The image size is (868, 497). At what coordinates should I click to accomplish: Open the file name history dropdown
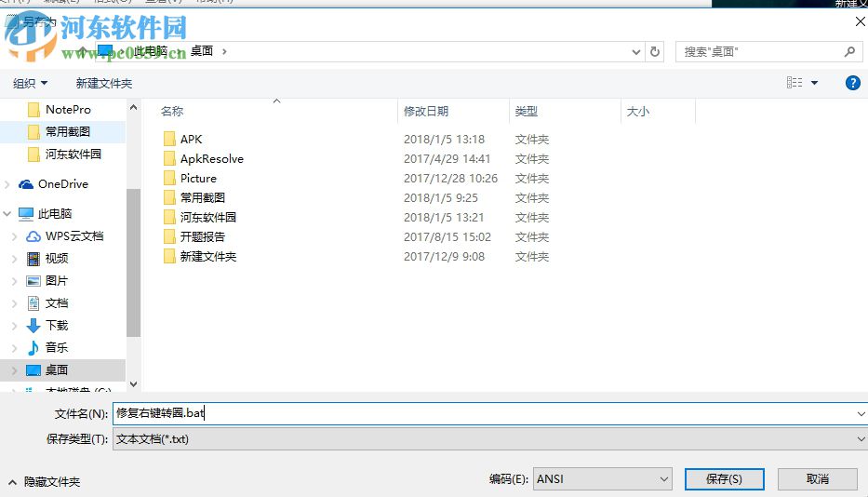coord(861,414)
